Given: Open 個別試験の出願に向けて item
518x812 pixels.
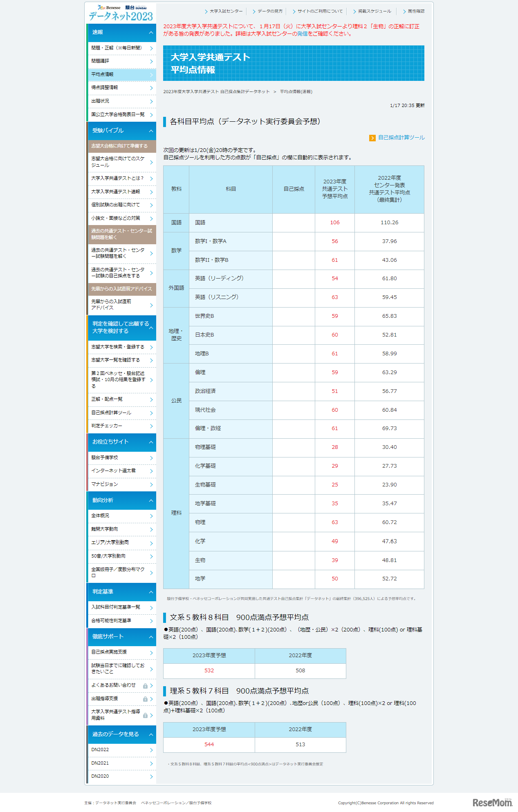Looking at the screenshot, I should pos(121,205).
